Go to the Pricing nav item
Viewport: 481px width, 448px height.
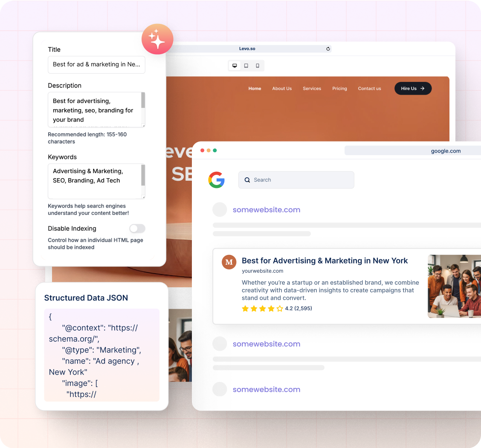click(x=339, y=89)
